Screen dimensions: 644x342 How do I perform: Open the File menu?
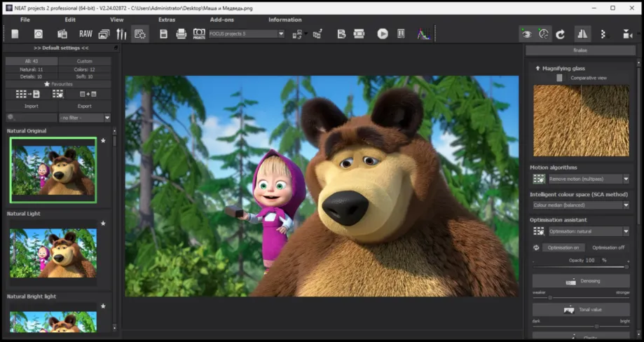(x=25, y=20)
